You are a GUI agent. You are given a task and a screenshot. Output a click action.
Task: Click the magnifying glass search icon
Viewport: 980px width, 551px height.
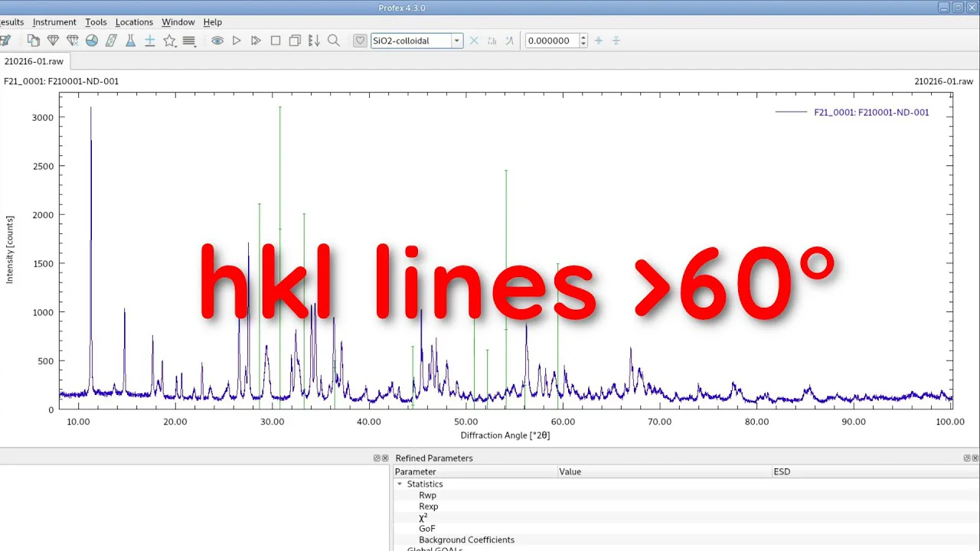pyautogui.click(x=334, y=41)
